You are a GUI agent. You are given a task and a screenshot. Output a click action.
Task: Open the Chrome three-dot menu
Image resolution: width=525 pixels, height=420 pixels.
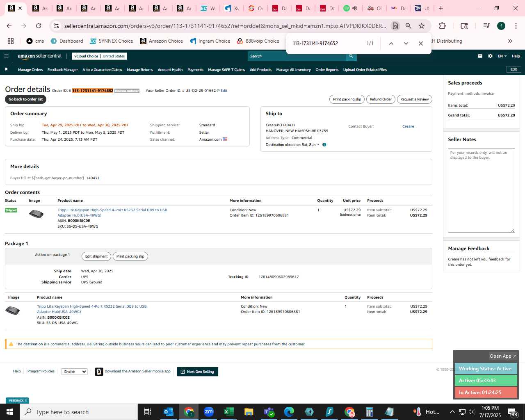click(516, 26)
